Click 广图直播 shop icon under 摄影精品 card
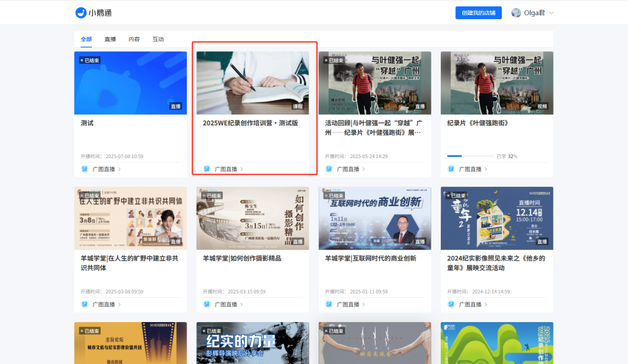The width and height of the screenshot is (628, 364). point(206,304)
